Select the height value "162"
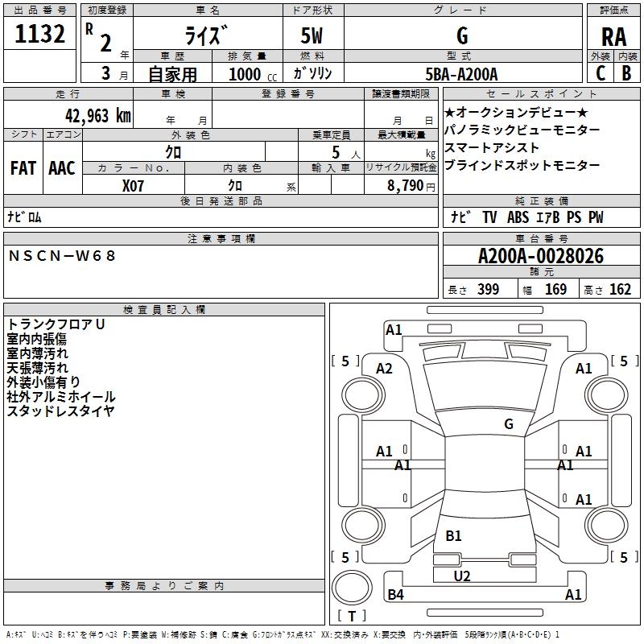 tap(620, 289)
